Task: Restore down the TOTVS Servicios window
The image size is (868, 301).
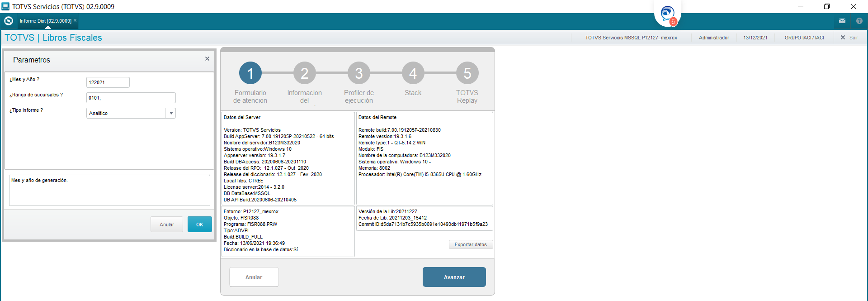Action: pyautogui.click(x=827, y=6)
